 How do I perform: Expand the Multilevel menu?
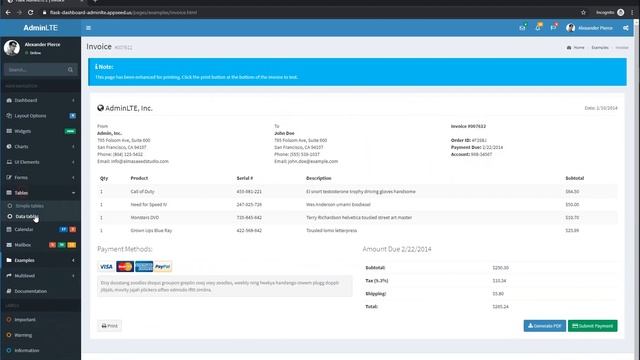[x=40, y=276]
